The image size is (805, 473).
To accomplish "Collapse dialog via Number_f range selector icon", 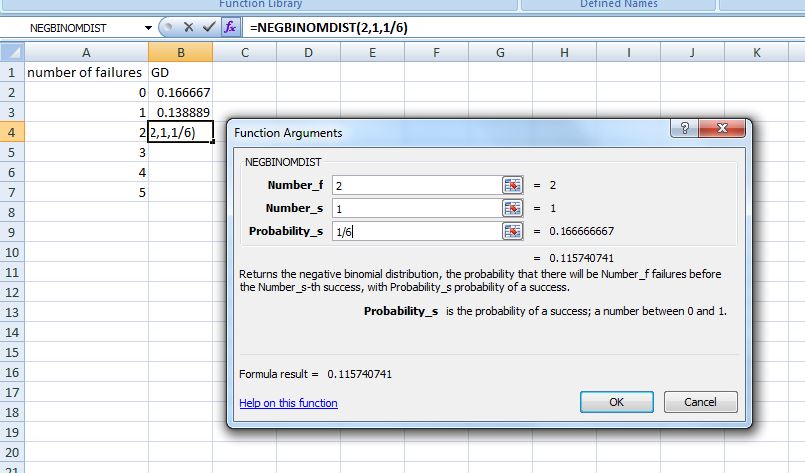I will 512,185.
